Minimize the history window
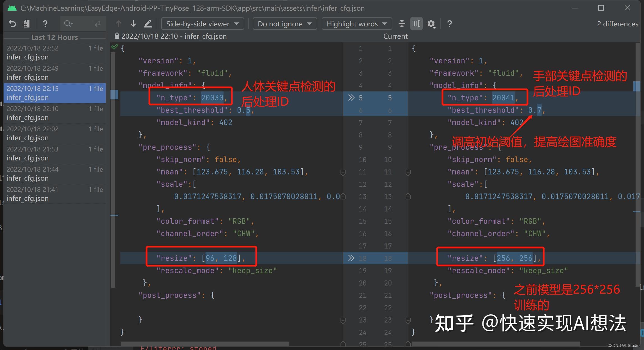Image resolution: width=644 pixels, height=350 pixels. (575, 8)
